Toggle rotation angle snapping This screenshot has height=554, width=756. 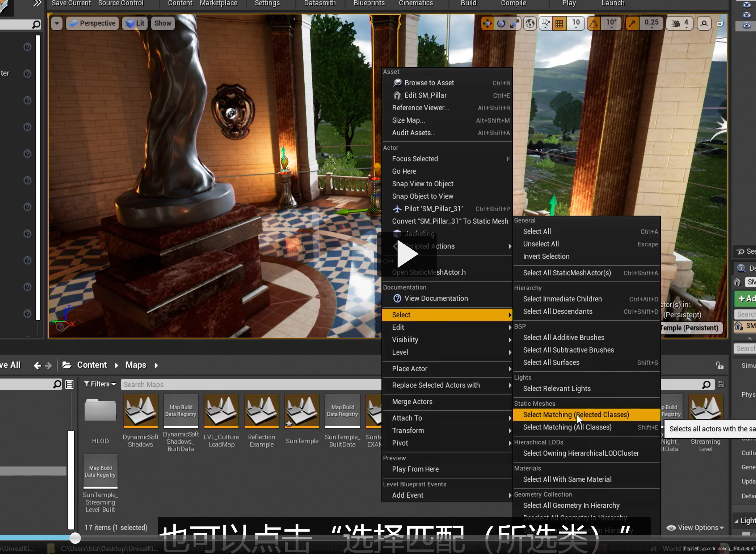pos(594,24)
